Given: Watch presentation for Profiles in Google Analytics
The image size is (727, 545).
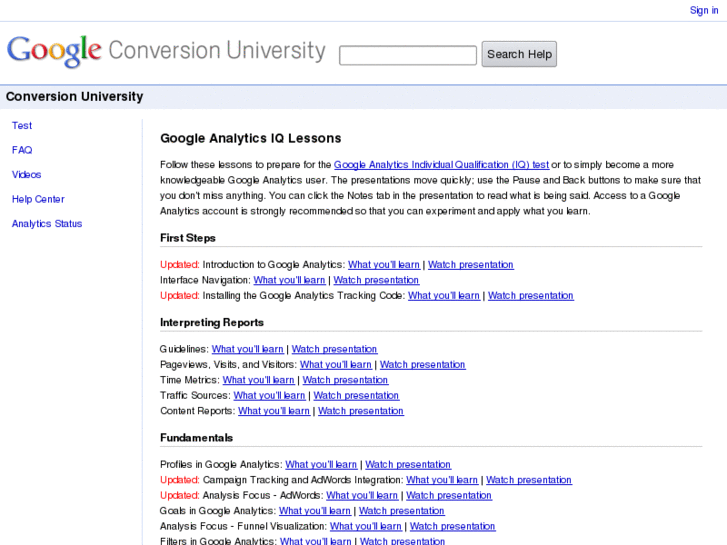Looking at the screenshot, I should 408,465.
